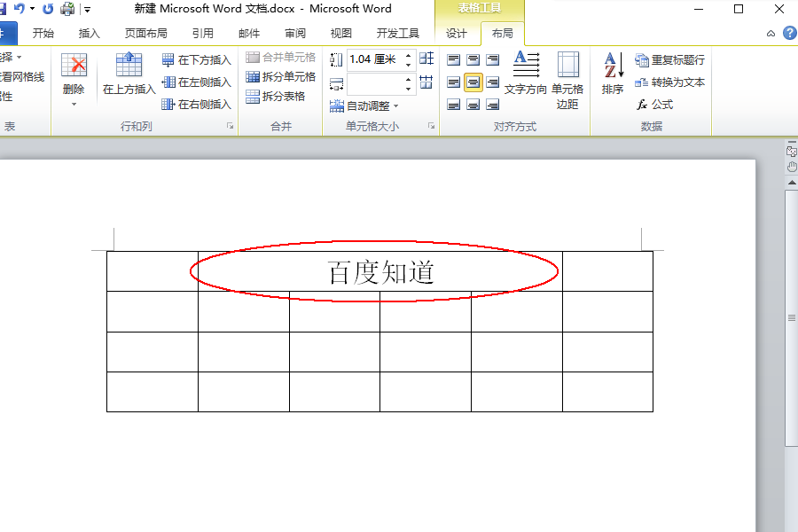The image size is (798, 532).
Task: Click the Undo icon in quick access toolbar
Action: pyautogui.click(x=19, y=9)
